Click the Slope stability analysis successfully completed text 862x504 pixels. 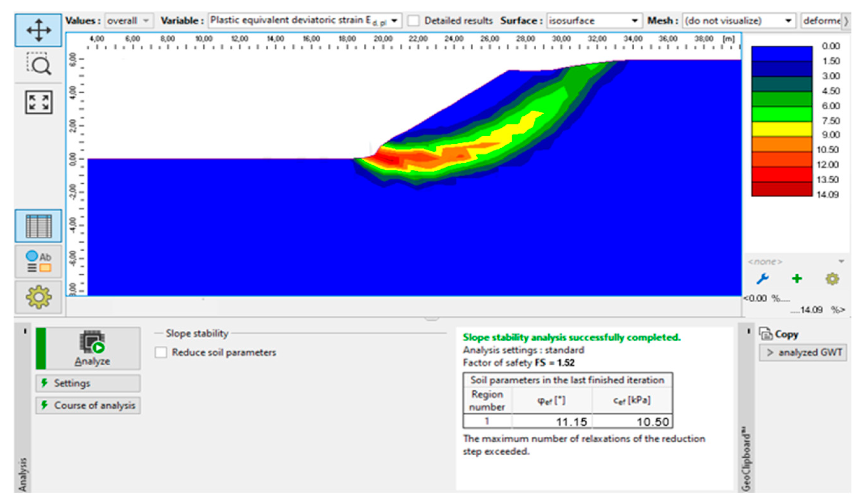[572, 338]
